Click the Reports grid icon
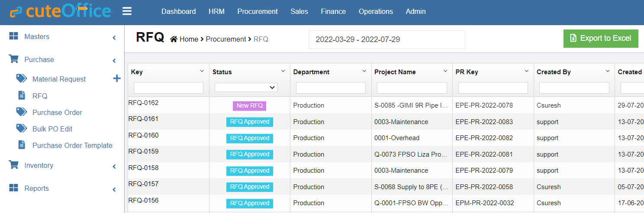The image size is (644, 213). (x=13, y=188)
